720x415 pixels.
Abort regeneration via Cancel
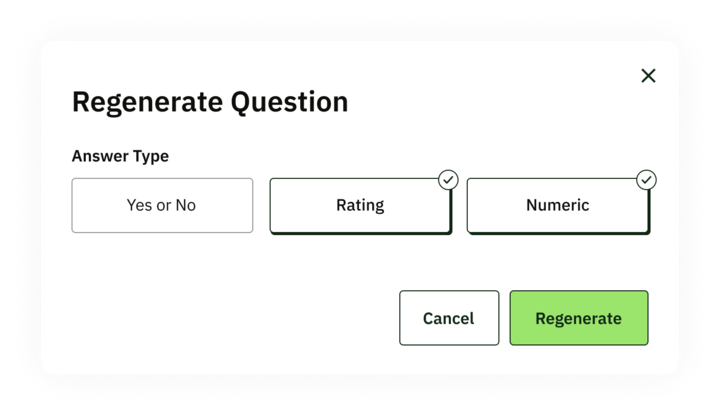point(448,318)
